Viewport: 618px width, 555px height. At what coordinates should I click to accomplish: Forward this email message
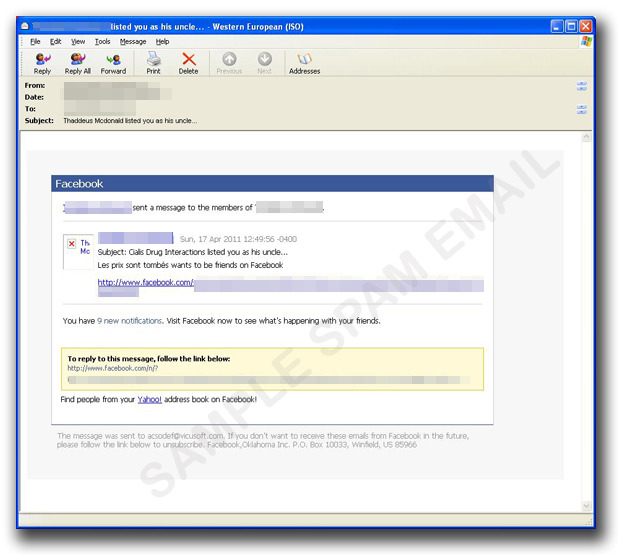(x=113, y=63)
